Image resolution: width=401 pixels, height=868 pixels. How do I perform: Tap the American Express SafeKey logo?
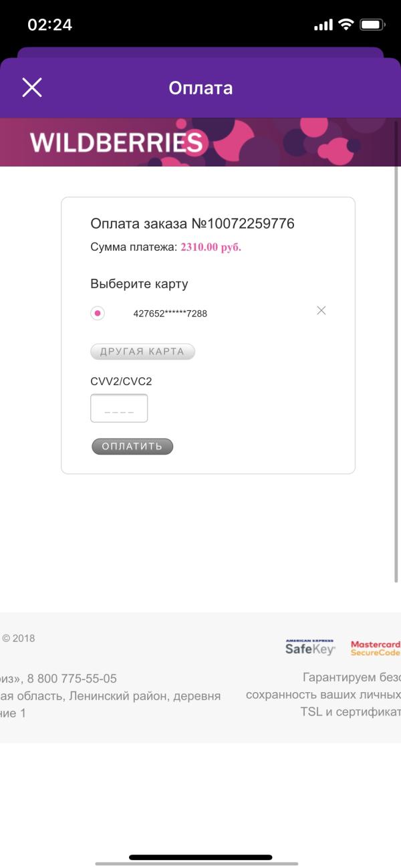(x=310, y=646)
